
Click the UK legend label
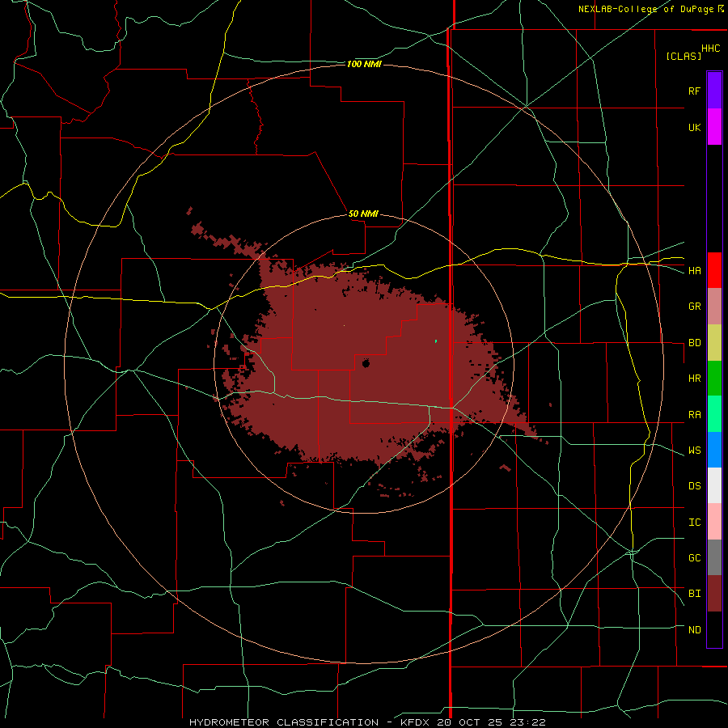[x=694, y=127]
